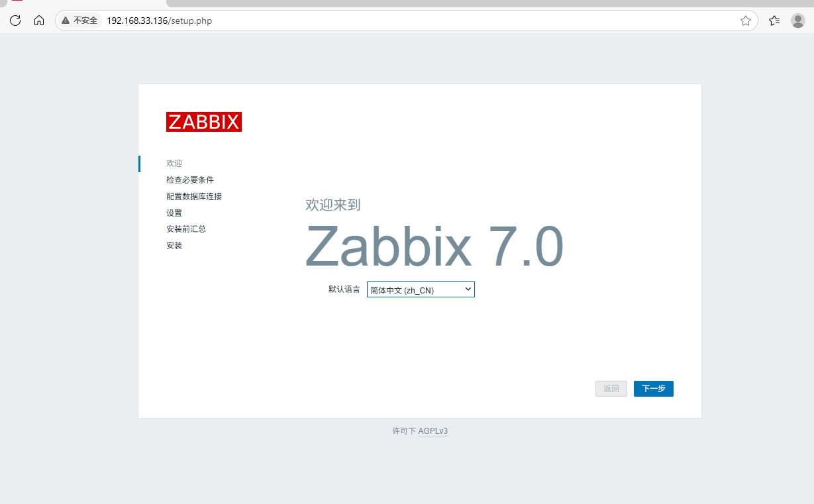Select the 安装 step in sidebar

(174, 246)
